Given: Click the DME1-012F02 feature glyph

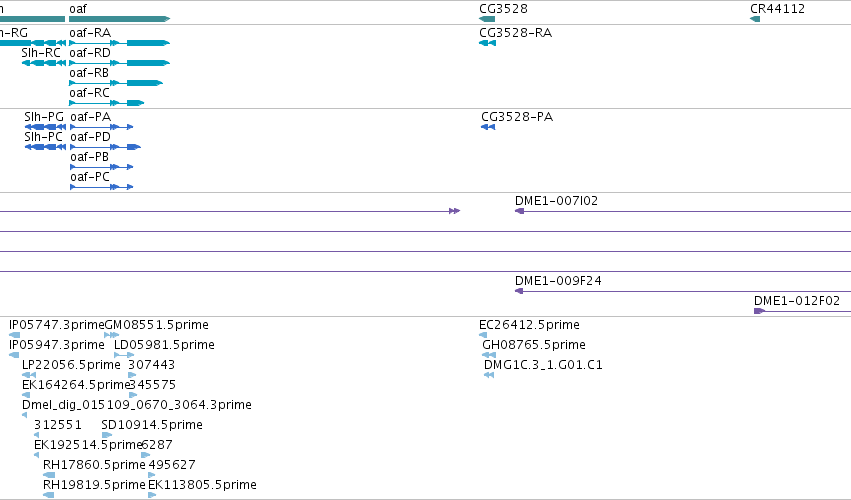Looking at the screenshot, I should (x=803, y=311).
